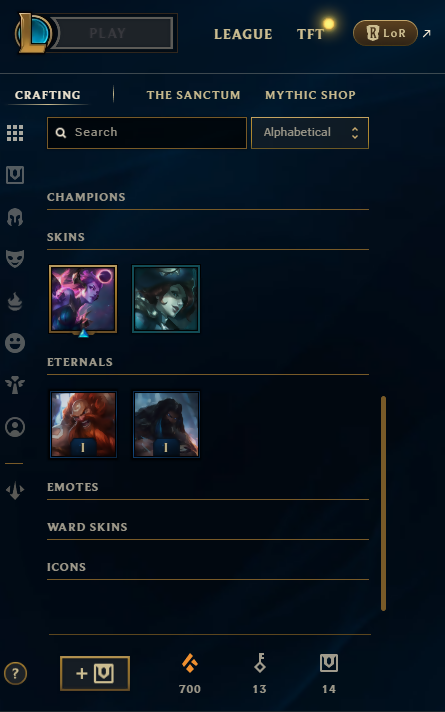Viewport: 445px width, 712px height.
Task: Filter loot by skins mask icon
Action: [15, 259]
